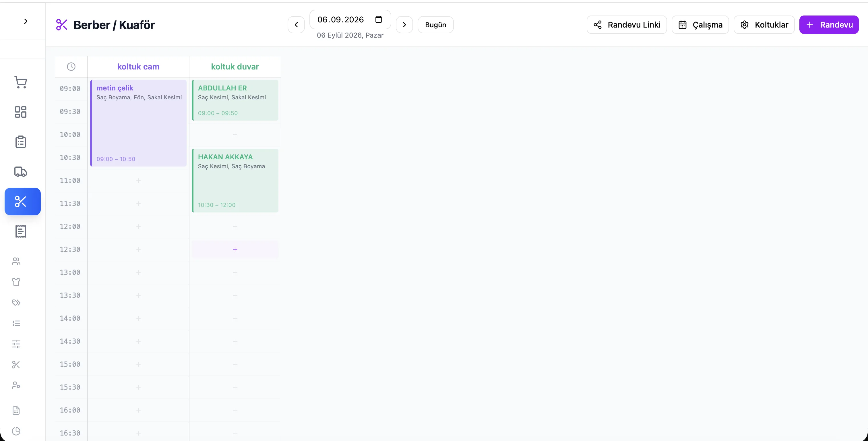Open the sliders settings sidebar icon
This screenshot has height=441, width=868.
pyautogui.click(x=16, y=344)
